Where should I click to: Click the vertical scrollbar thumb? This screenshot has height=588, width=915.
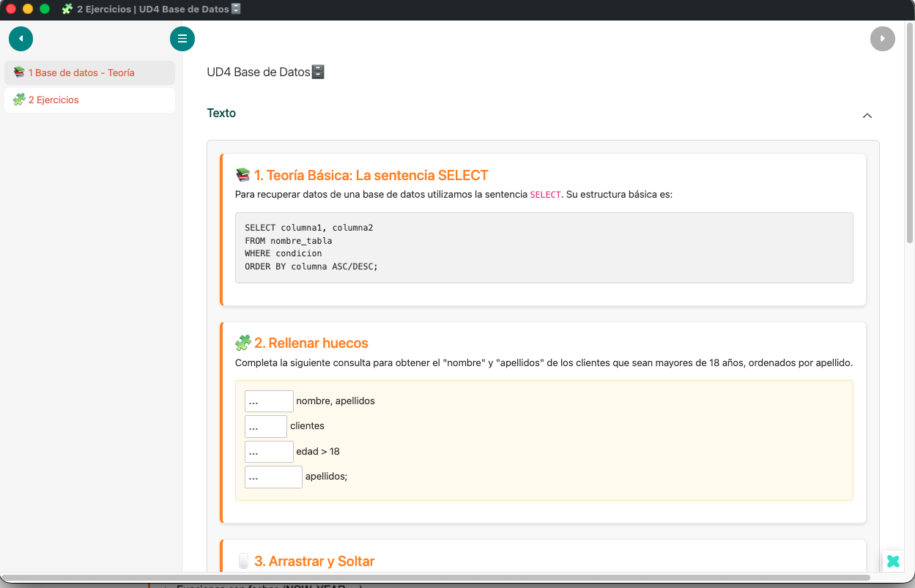[x=910, y=132]
